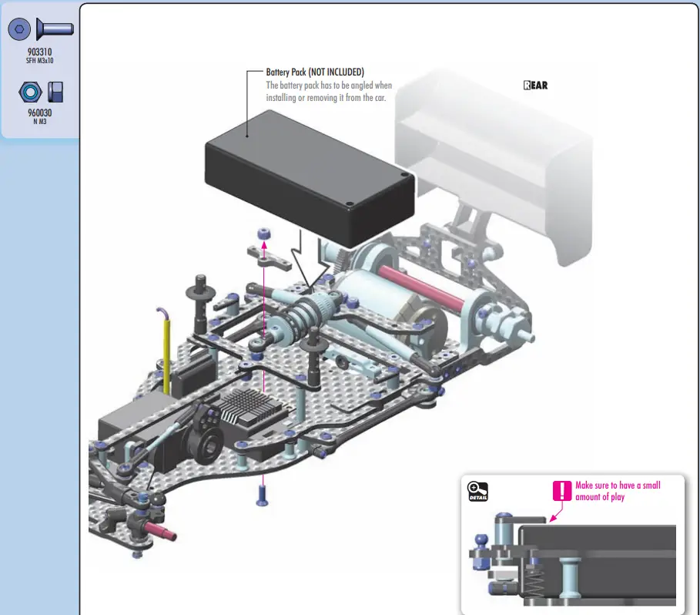Click the pink axle at front-left corner
Image resolution: width=700 pixels, height=615 pixels.
[x=160, y=531]
